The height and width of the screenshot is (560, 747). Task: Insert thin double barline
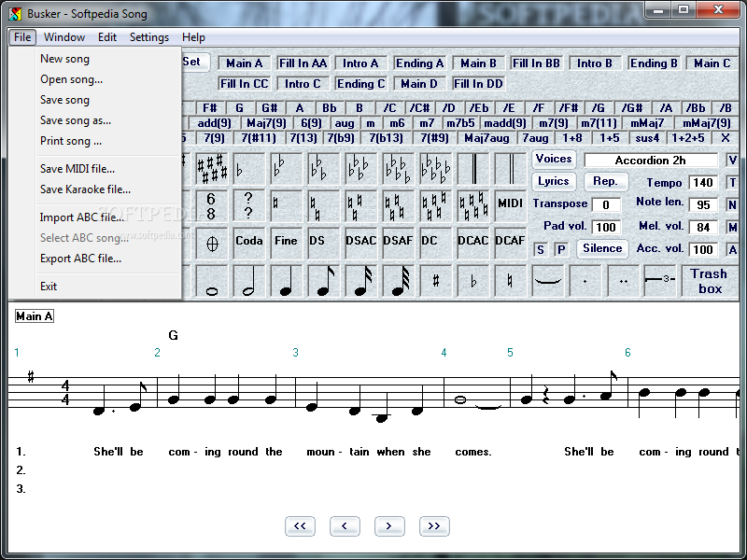[x=510, y=169]
